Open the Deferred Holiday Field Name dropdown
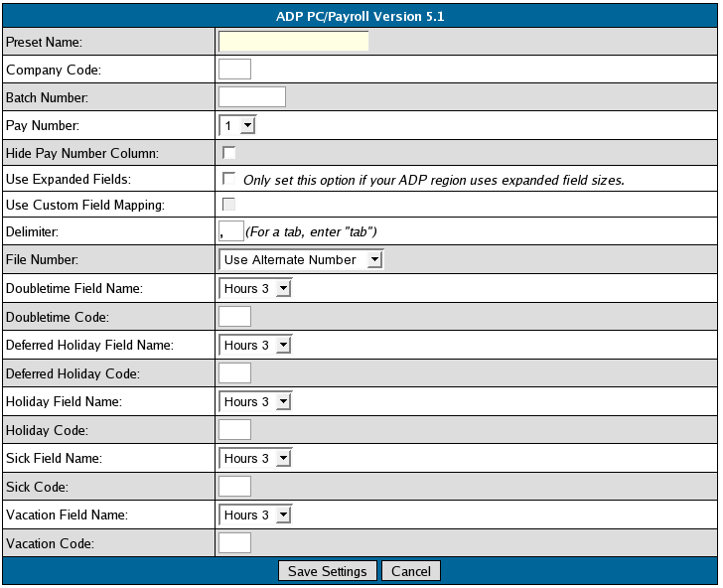The image size is (723, 588). click(x=255, y=345)
